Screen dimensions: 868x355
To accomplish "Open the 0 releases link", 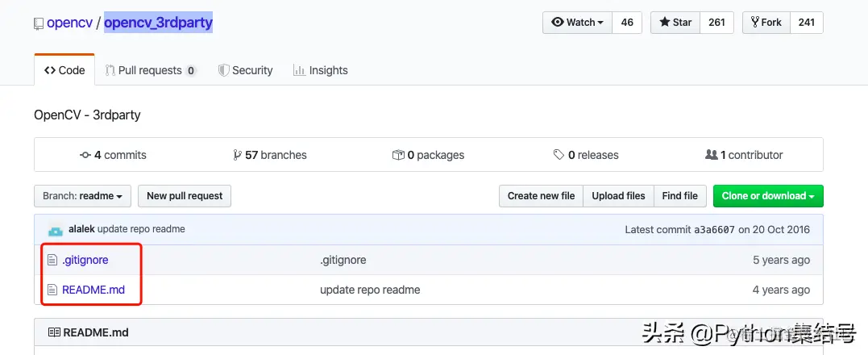I will pos(586,155).
